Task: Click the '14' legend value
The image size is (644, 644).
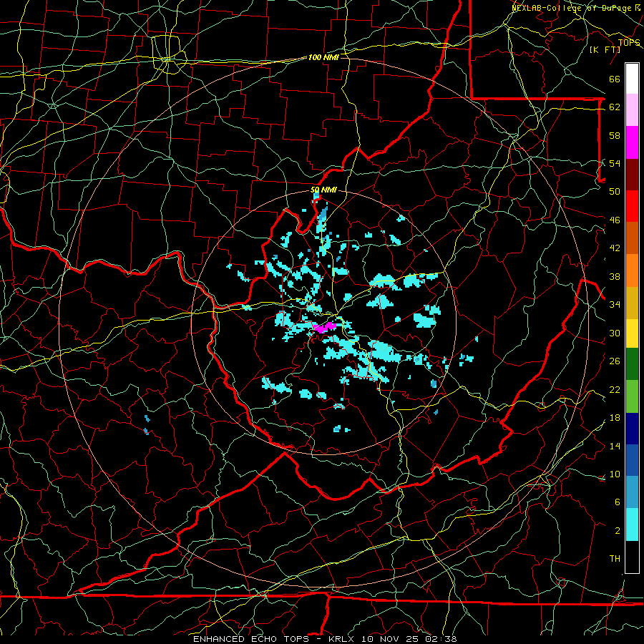Action: pos(615,446)
